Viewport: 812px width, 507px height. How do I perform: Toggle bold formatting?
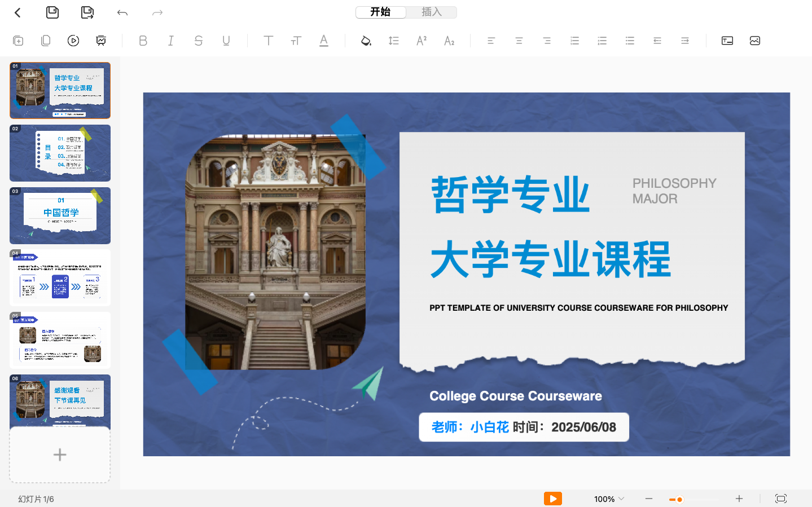click(x=143, y=40)
